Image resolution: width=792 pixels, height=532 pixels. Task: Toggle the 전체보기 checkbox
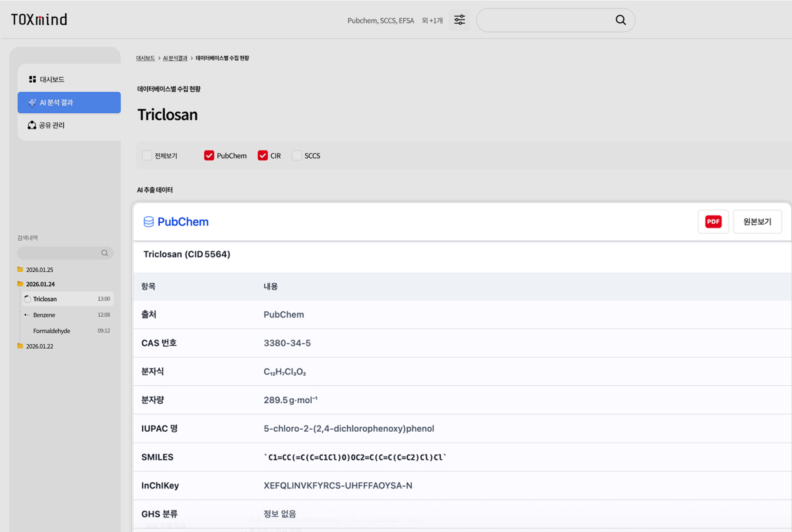click(x=147, y=156)
